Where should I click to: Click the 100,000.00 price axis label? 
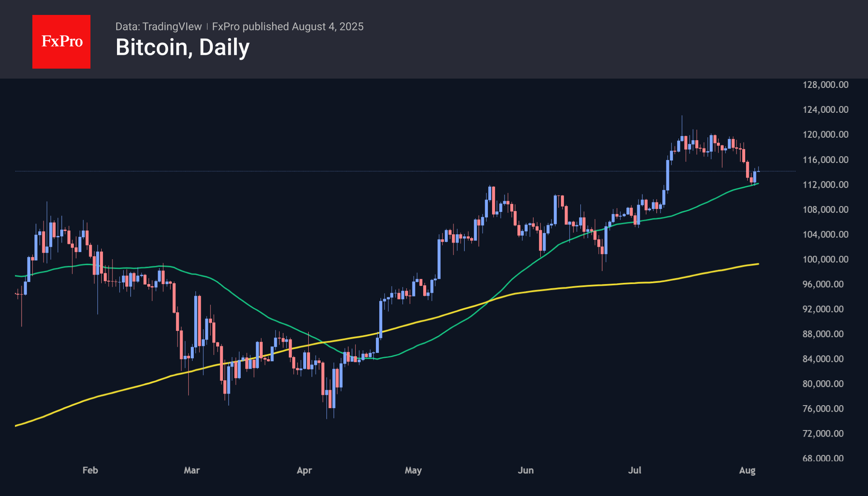pyautogui.click(x=825, y=259)
